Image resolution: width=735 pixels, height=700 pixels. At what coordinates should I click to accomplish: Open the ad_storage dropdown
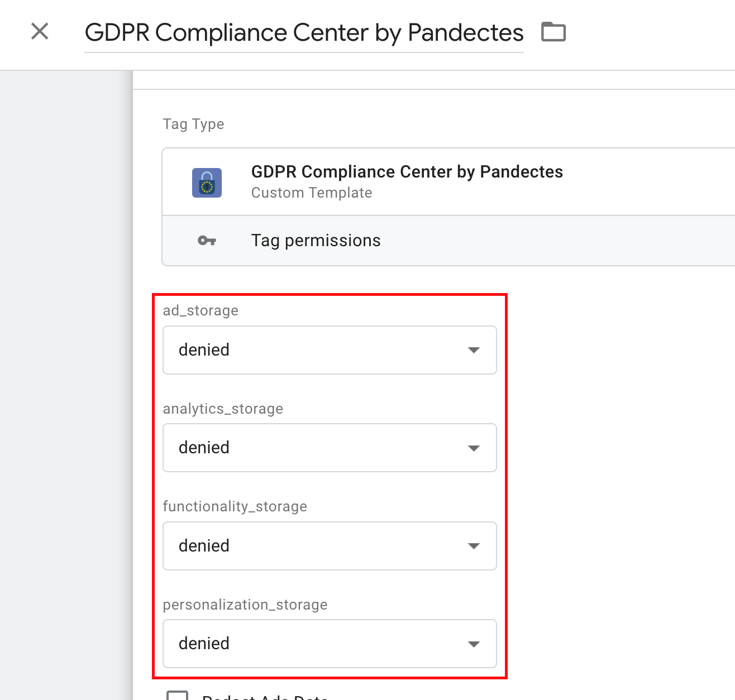point(330,350)
